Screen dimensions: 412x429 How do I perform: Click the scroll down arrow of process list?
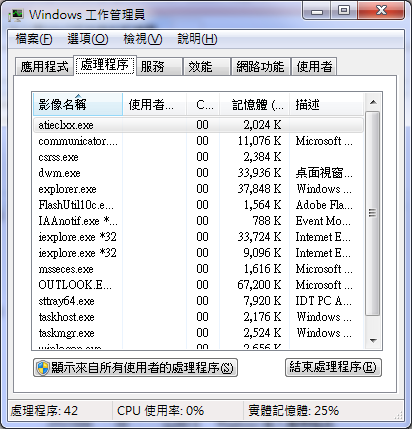coord(373,341)
